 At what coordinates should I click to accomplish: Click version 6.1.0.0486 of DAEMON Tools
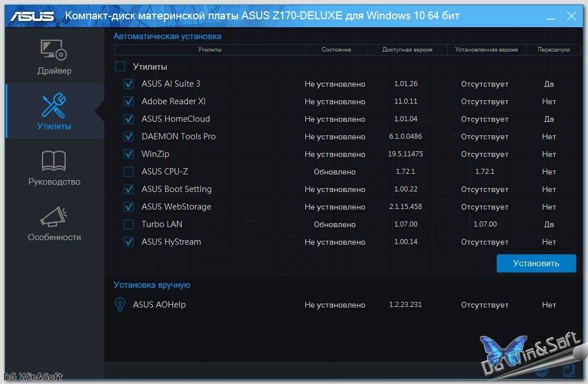[406, 136]
